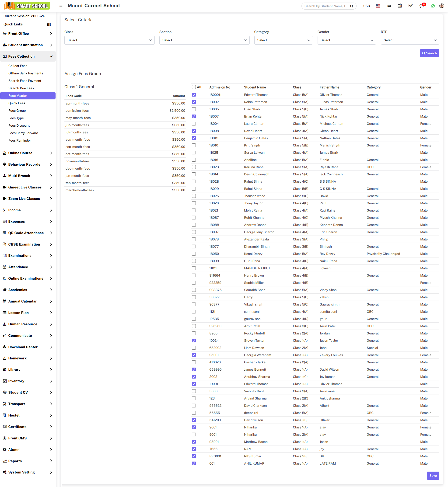
Task: Open the Collect Fees menu item
Action: [x=18, y=66]
